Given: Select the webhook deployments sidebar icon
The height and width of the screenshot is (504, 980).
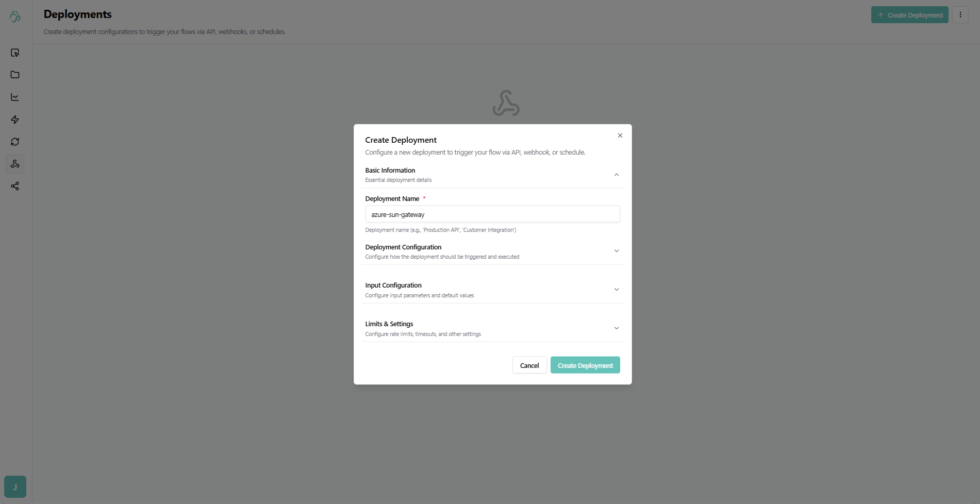Looking at the screenshot, I should tap(15, 164).
